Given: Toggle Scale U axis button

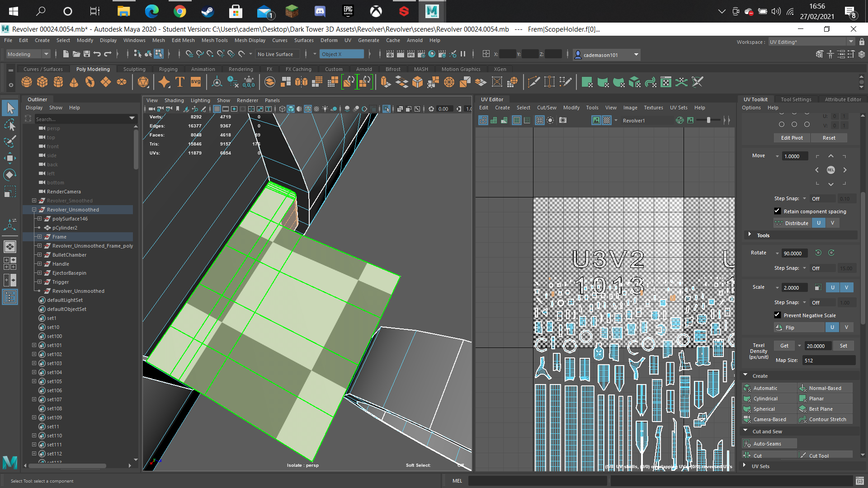Looking at the screenshot, I should point(832,287).
